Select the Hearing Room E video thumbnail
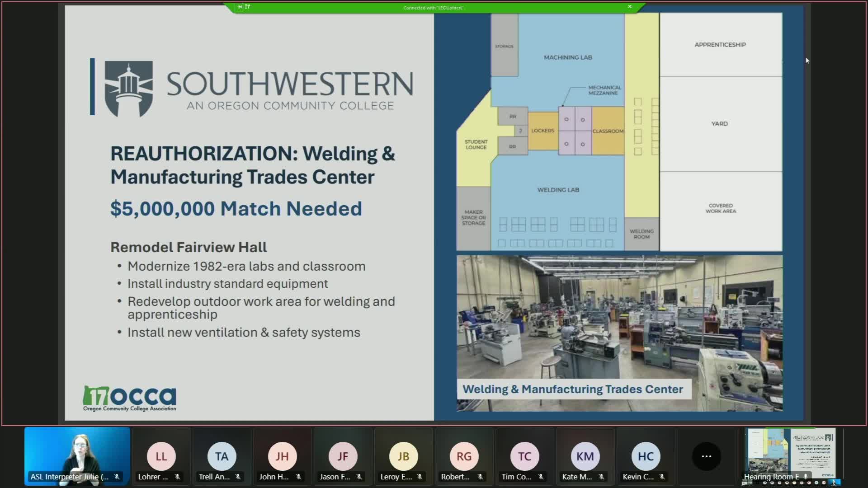This screenshot has width=868, height=488. point(791,456)
